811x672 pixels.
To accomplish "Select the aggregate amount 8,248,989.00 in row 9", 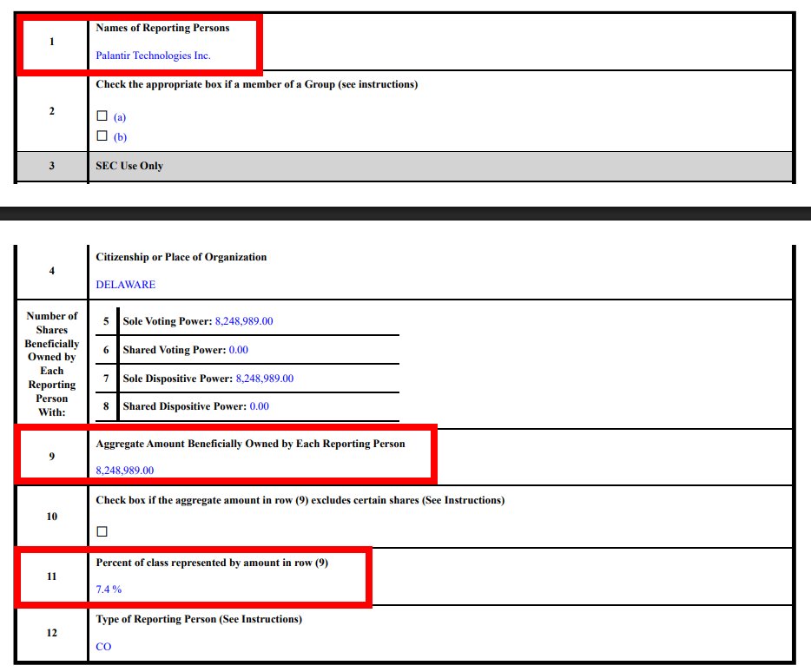I will (125, 471).
